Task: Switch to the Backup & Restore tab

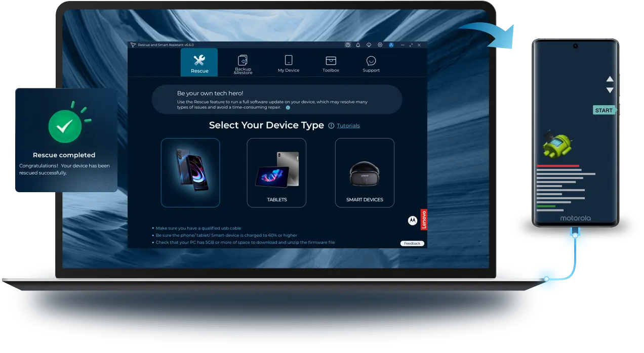Action: [243, 64]
